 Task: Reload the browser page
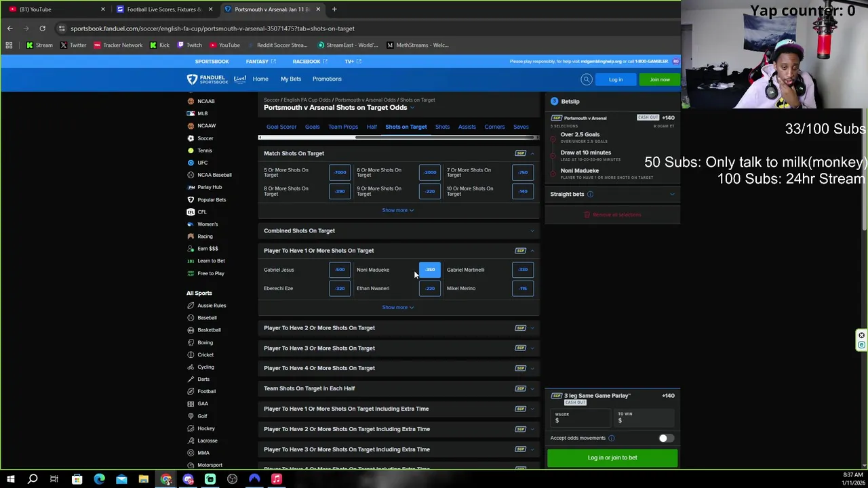42,28
